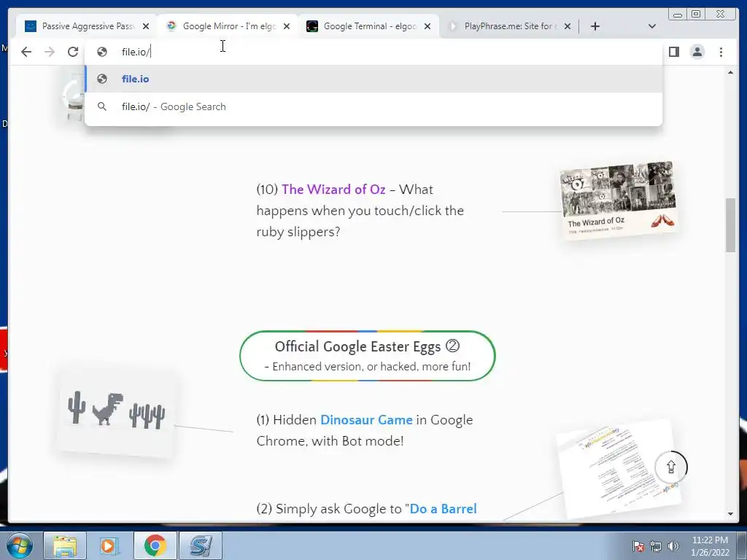Viewport: 747px width, 560px height.
Task: Expand the tab search chevron
Action: tap(652, 26)
